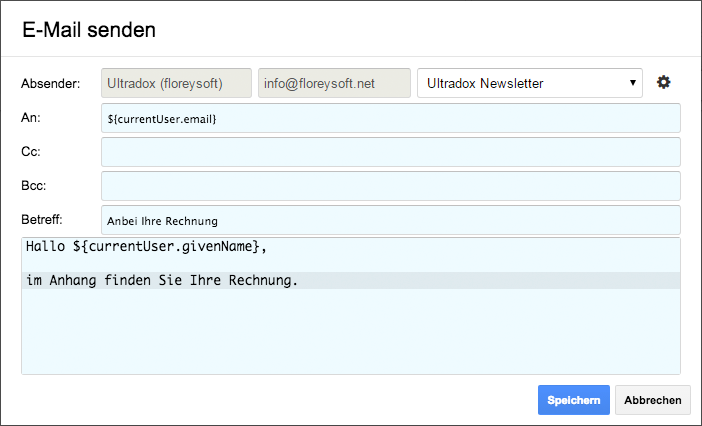
Task: Click into the Bcc field
Action: 391,186
